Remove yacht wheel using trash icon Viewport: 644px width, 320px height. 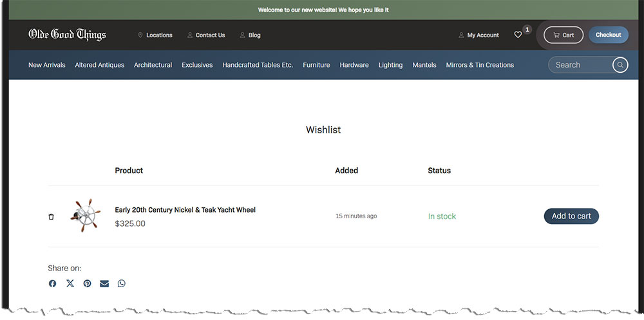[x=51, y=216]
